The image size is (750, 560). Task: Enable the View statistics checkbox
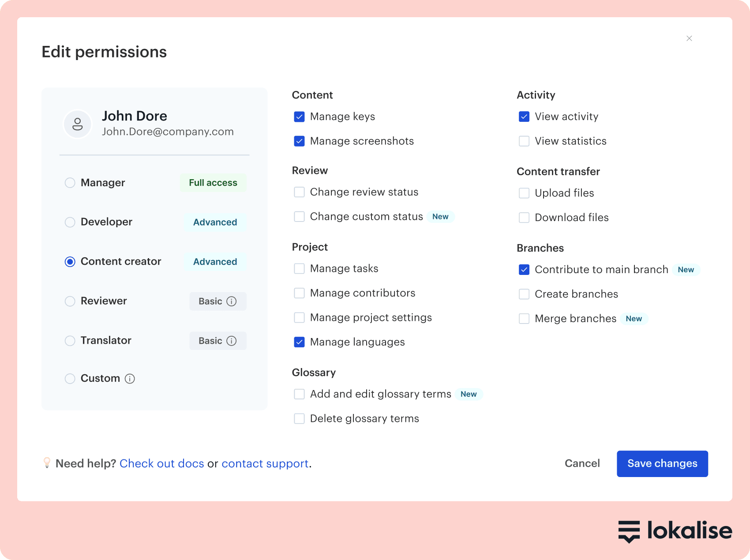[x=524, y=141]
